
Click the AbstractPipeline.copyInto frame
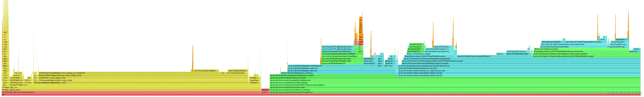pos(519,68)
